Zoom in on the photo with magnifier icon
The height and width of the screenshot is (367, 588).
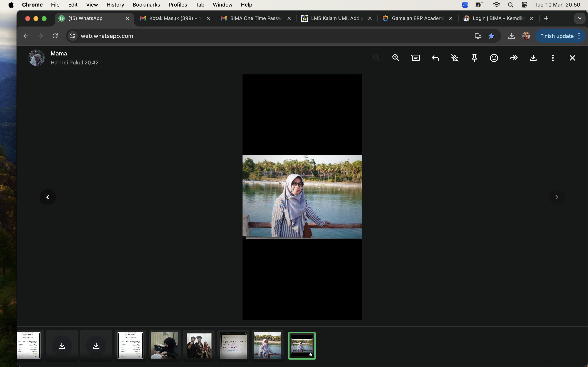[396, 58]
